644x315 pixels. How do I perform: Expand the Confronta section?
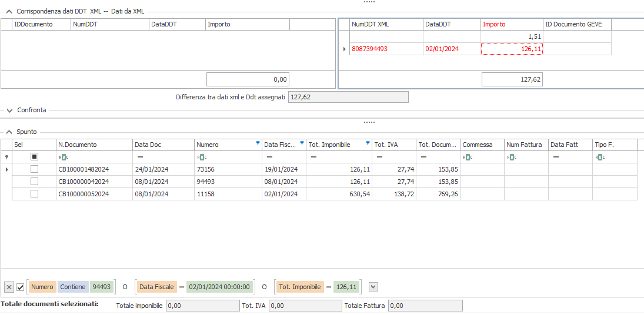pos(9,110)
